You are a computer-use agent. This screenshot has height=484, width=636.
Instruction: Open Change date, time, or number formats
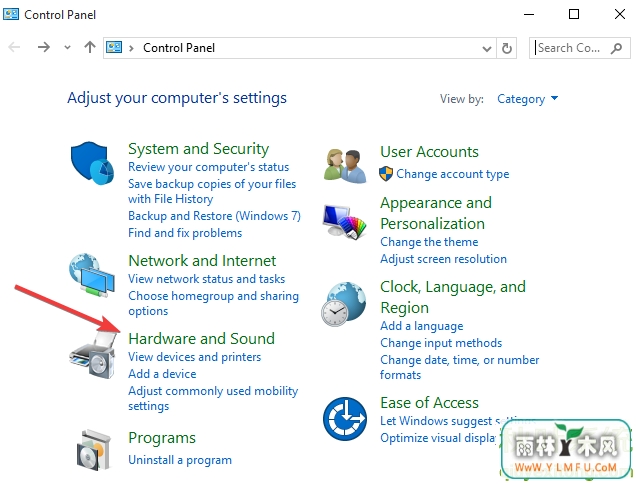point(460,367)
